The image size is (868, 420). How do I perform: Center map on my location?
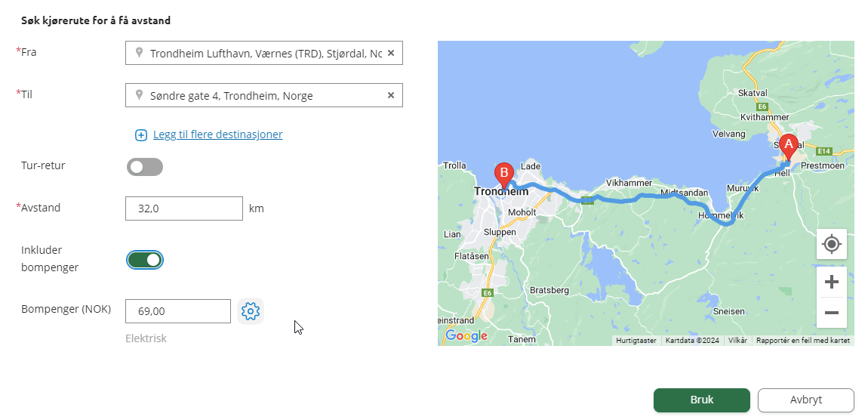click(x=832, y=244)
